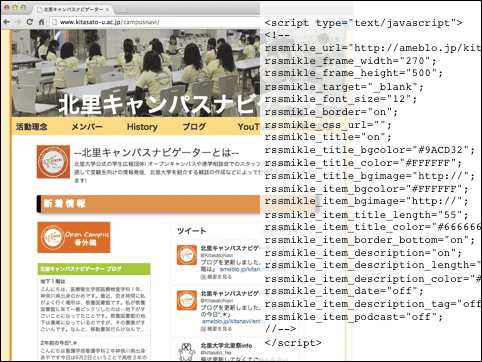The width and height of the screenshot is (482, 362).
Task: Click the first tweet's orange avatar icon
Action: [187, 255]
